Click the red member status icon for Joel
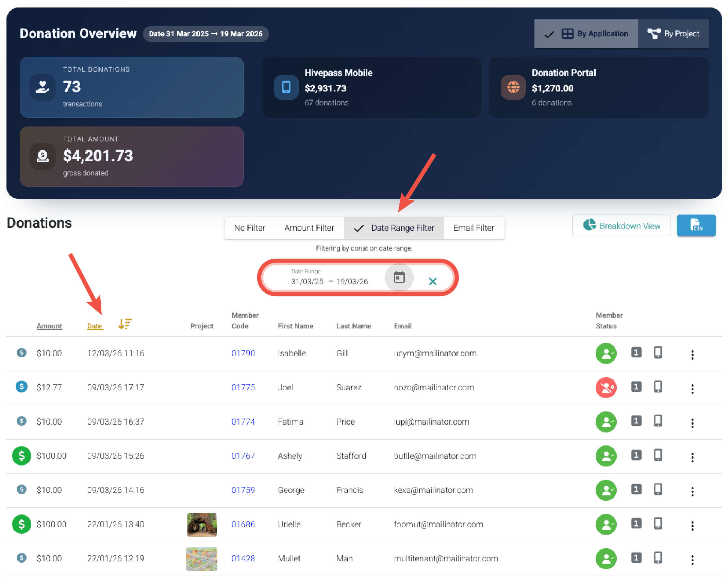The height and width of the screenshot is (577, 728). pyautogui.click(x=606, y=387)
